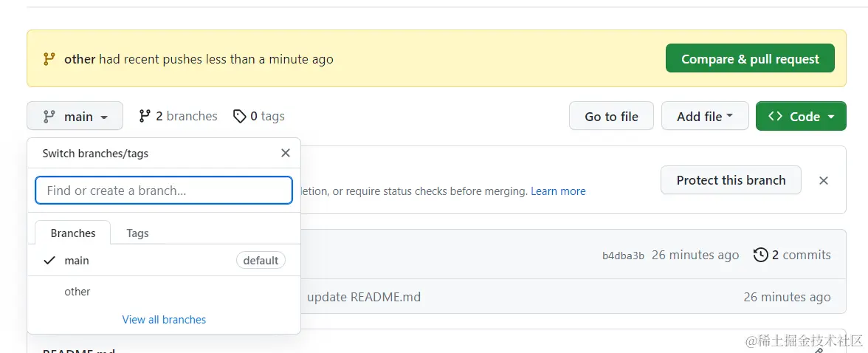Close the Switch branches/tags popup

click(286, 154)
